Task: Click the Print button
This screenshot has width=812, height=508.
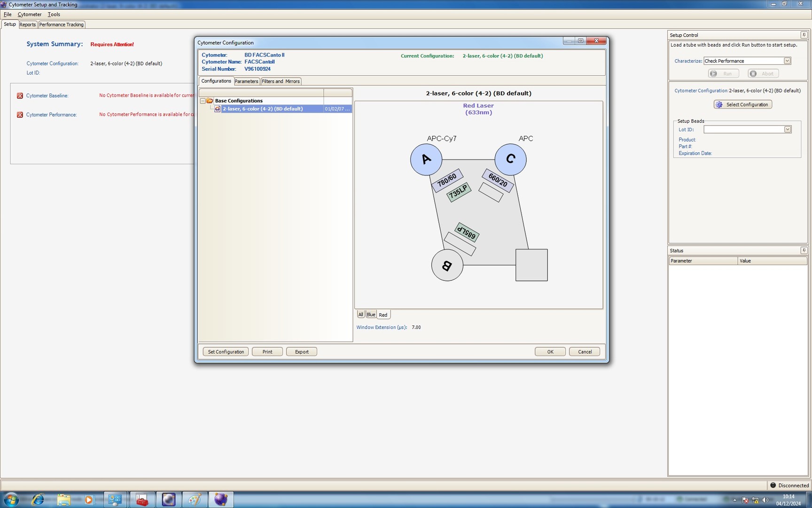Action: pos(267,352)
